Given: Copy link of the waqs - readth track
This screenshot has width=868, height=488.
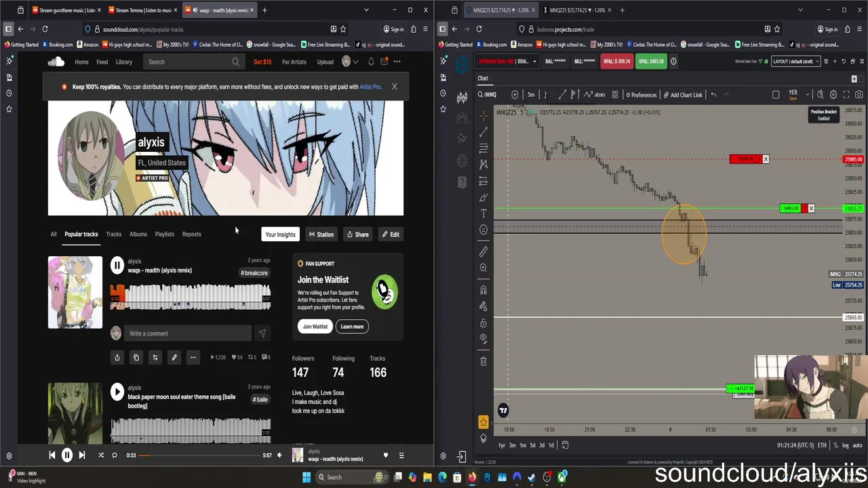Looking at the screenshot, I should coord(136,357).
